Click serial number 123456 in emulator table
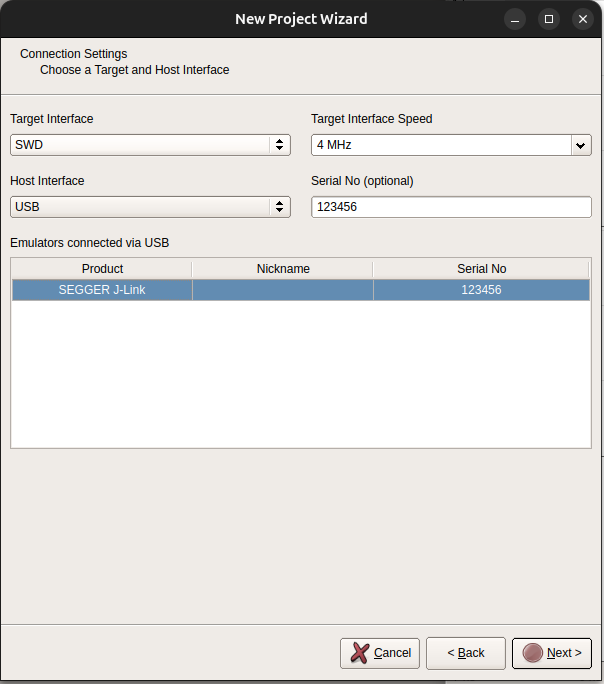Viewport: 604px width, 684px height. [x=481, y=289]
